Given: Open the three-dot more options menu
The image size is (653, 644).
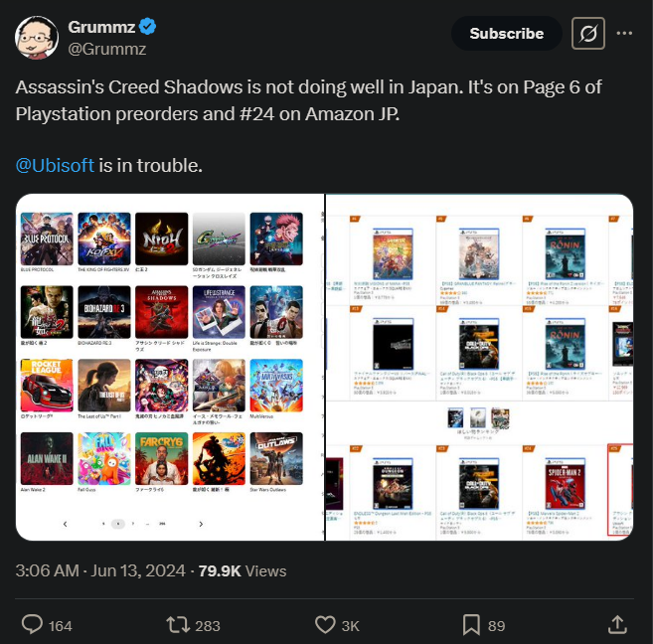Looking at the screenshot, I should [624, 34].
